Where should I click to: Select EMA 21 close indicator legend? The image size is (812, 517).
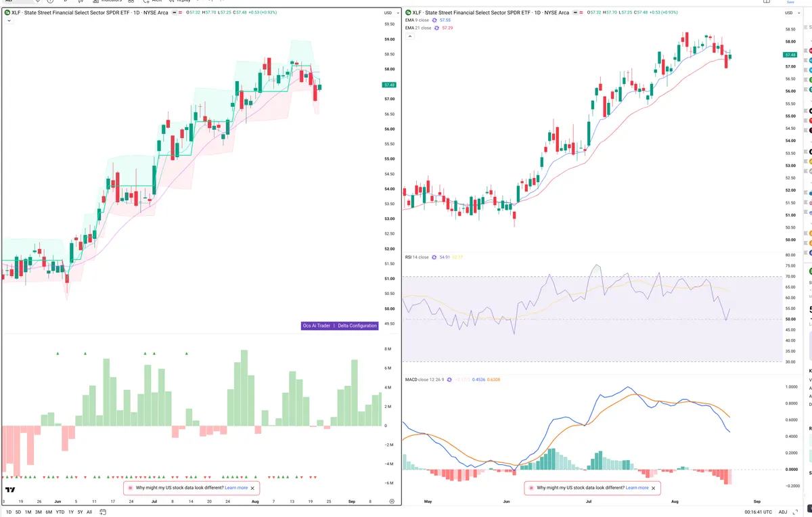coord(418,28)
